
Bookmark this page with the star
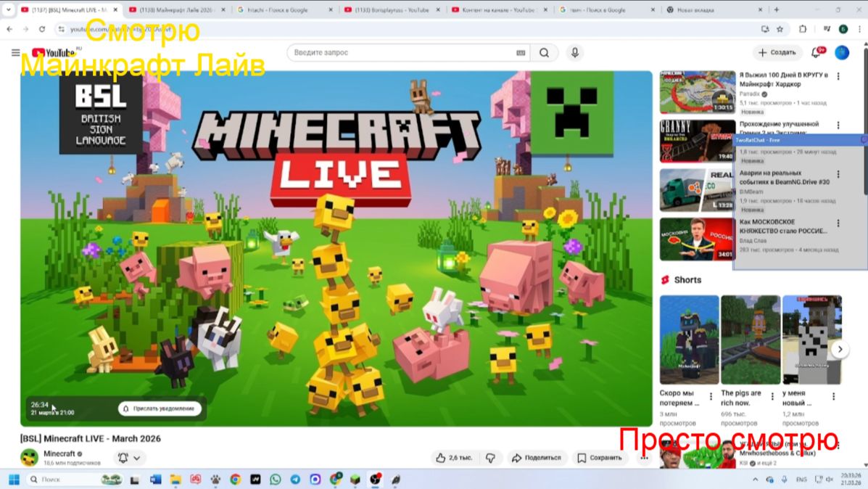coord(780,29)
